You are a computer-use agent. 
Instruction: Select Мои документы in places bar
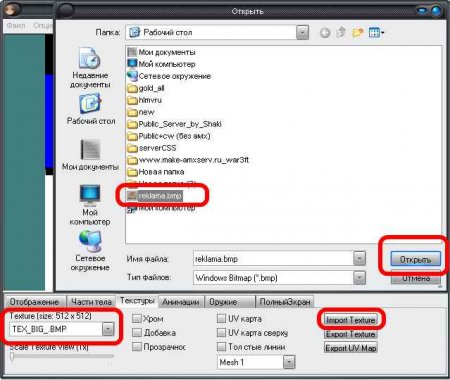pos(90,154)
